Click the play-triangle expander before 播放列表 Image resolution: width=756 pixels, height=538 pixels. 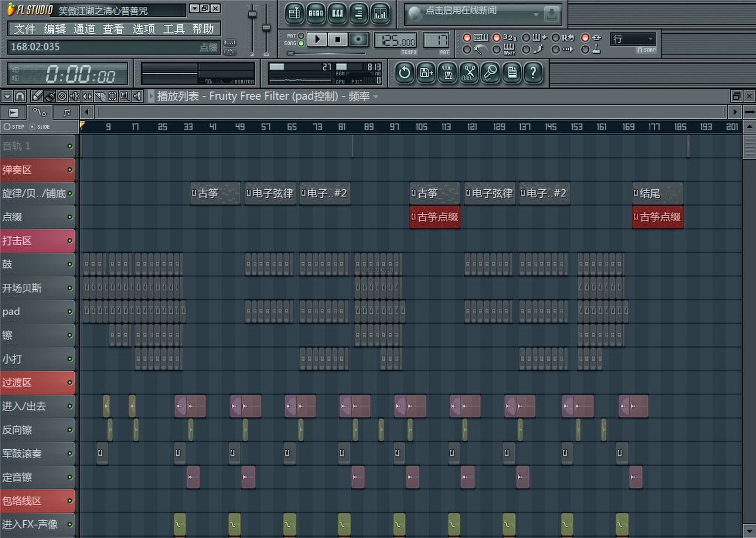[x=151, y=96]
